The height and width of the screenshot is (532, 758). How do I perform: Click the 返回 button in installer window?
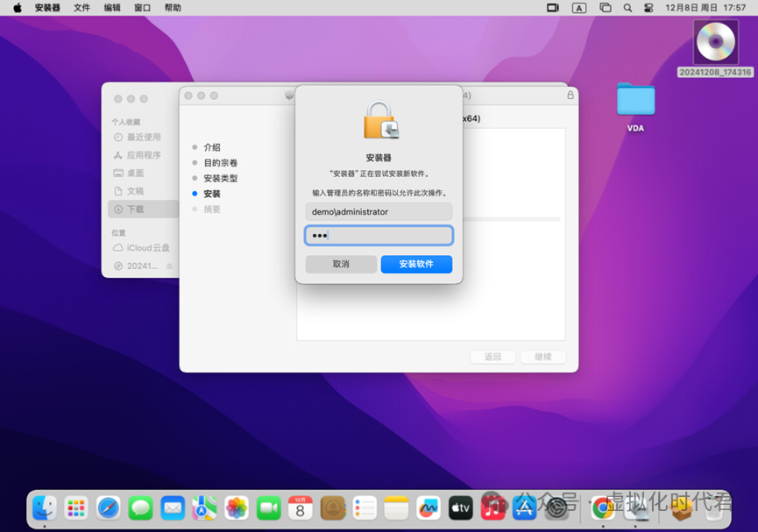coord(492,357)
